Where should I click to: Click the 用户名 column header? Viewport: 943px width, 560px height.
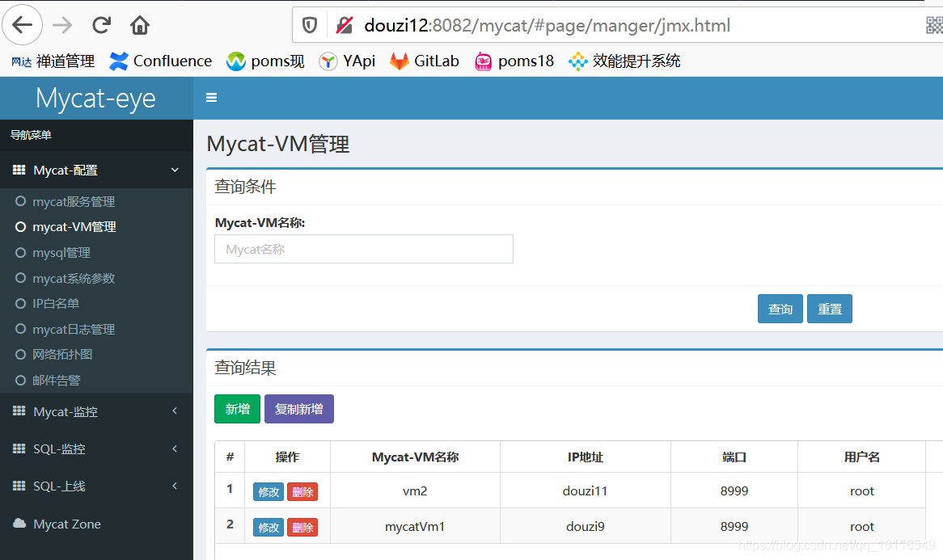(x=862, y=457)
